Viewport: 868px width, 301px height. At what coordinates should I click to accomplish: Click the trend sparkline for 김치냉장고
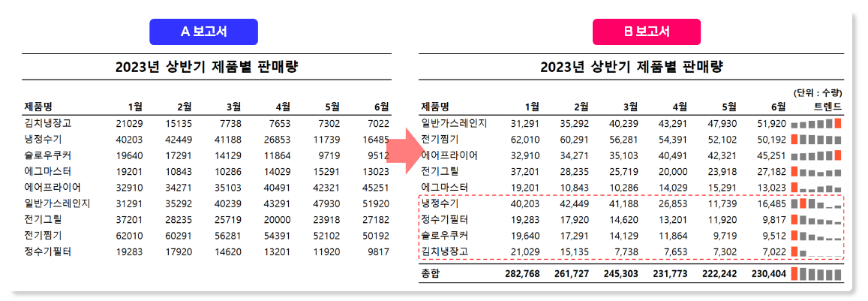pyautogui.click(x=816, y=251)
